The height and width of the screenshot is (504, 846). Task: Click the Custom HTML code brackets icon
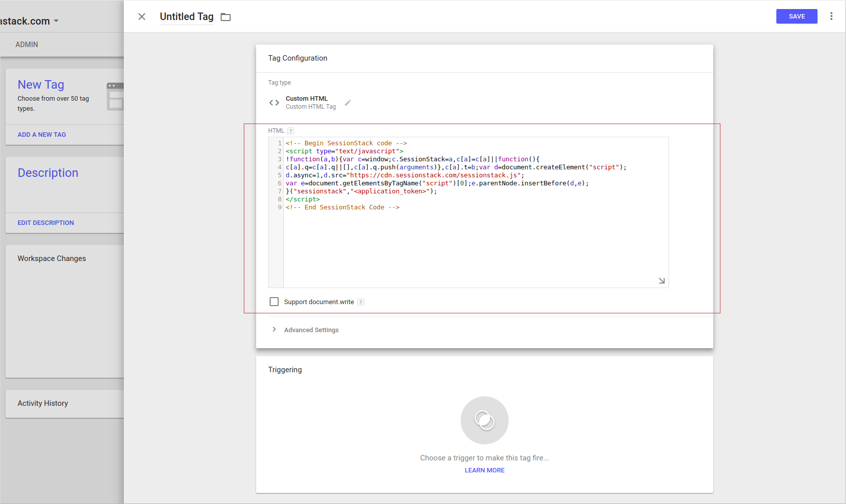click(274, 103)
